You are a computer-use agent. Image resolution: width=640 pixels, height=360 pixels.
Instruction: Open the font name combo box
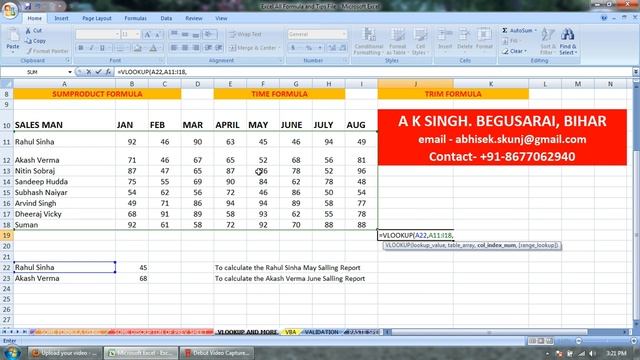[98, 35]
